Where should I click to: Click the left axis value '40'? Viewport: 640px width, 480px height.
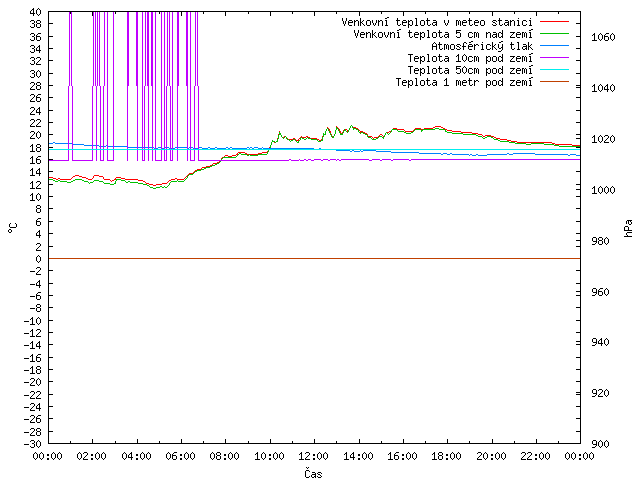(36, 12)
